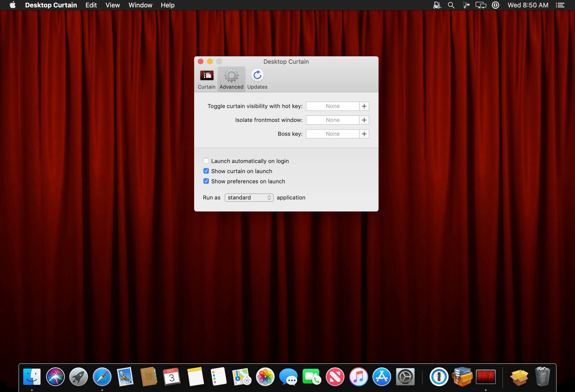The image size is (575, 392).
Task: Launch Safari from the Dock
Action: click(x=102, y=377)
